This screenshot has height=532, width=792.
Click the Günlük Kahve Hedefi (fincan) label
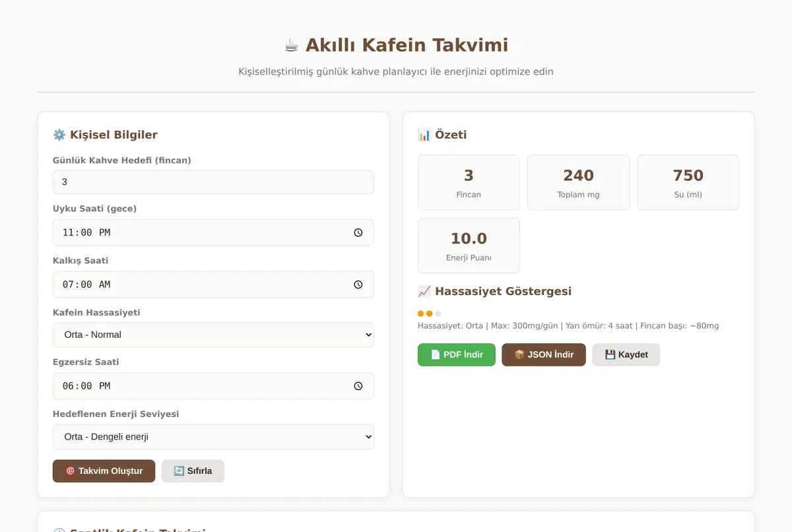(x=122, y=160)
